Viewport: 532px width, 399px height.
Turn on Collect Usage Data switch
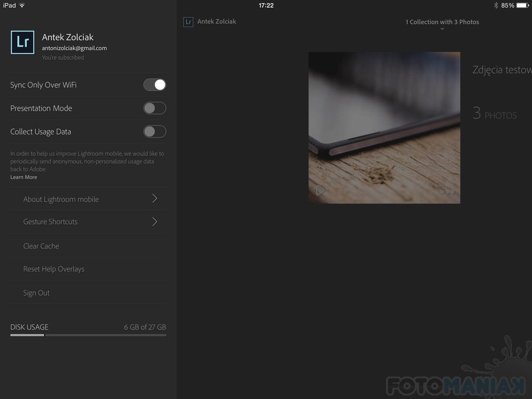click(155, 132)
